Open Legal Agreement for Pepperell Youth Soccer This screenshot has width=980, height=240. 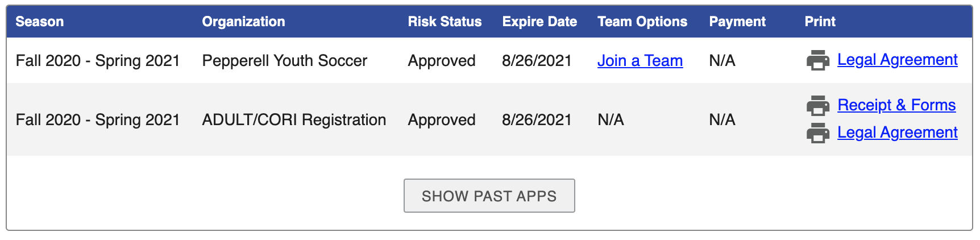pos(897,60)
